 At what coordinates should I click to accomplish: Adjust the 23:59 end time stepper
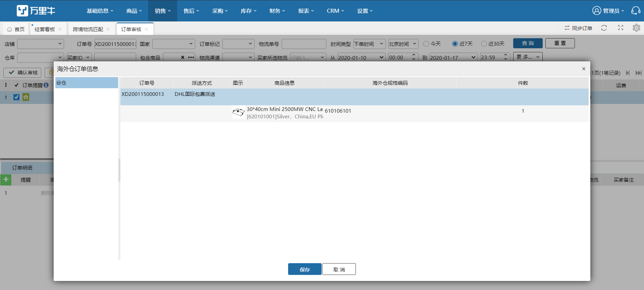point(505,57)
